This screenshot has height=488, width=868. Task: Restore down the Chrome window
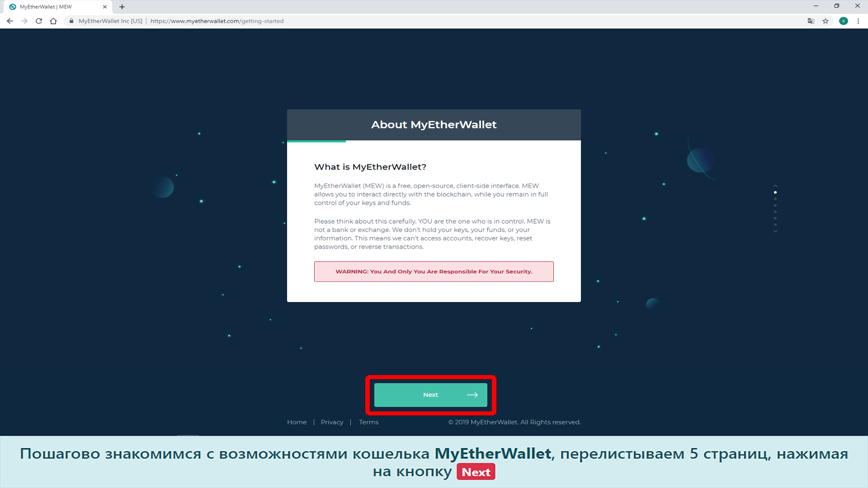point(837,6)
